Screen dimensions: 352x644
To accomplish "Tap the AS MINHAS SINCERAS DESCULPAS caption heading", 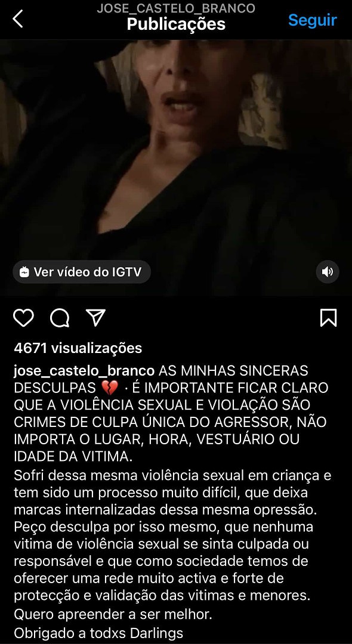I will point(160,379).
